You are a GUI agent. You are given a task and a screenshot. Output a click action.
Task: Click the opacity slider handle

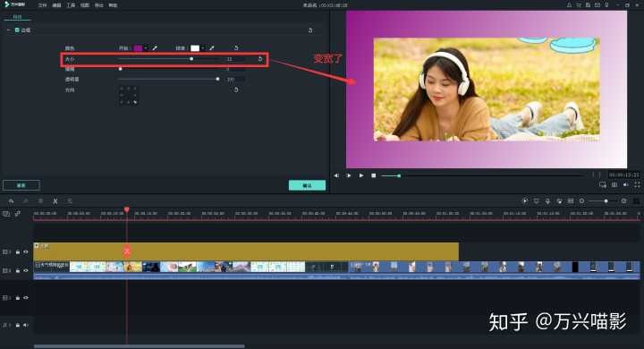217,79
